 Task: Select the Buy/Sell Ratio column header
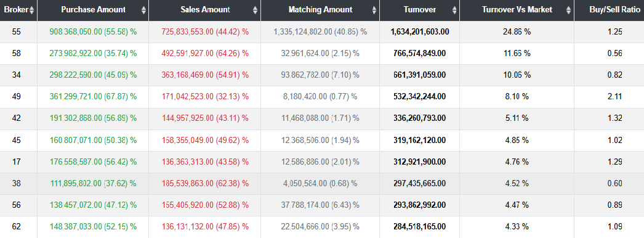pyautogui.click(x=609, y=10)
